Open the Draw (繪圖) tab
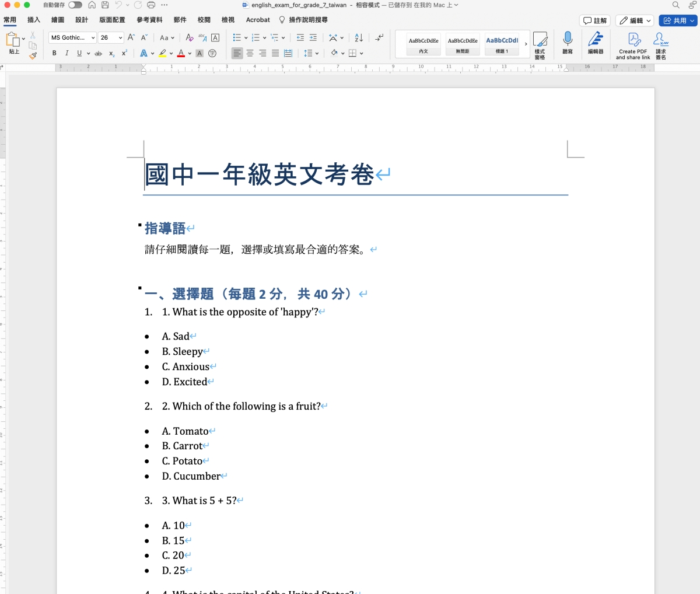Screen dimensions: 700x594 pos(58,20)
